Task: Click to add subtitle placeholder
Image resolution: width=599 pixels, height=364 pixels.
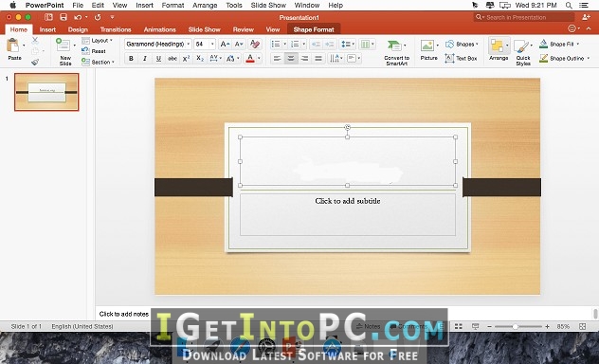Action: click(x=348, y=214)
